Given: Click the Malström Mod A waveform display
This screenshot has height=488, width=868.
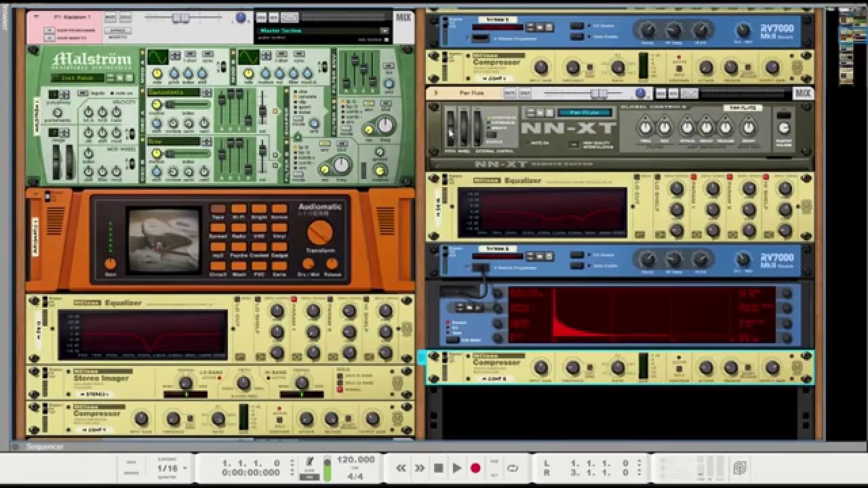Looking at the screenshot, I should point(158,57).
